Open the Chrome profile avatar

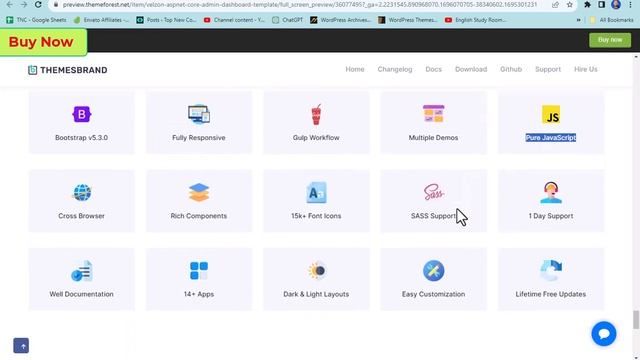616,5
